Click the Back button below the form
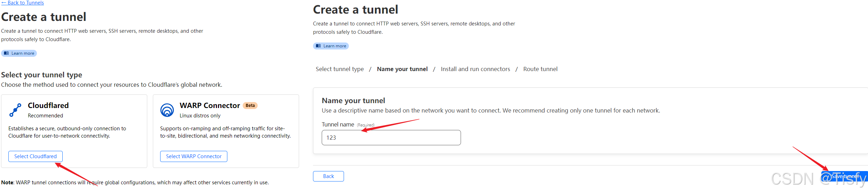 point(328,176)
